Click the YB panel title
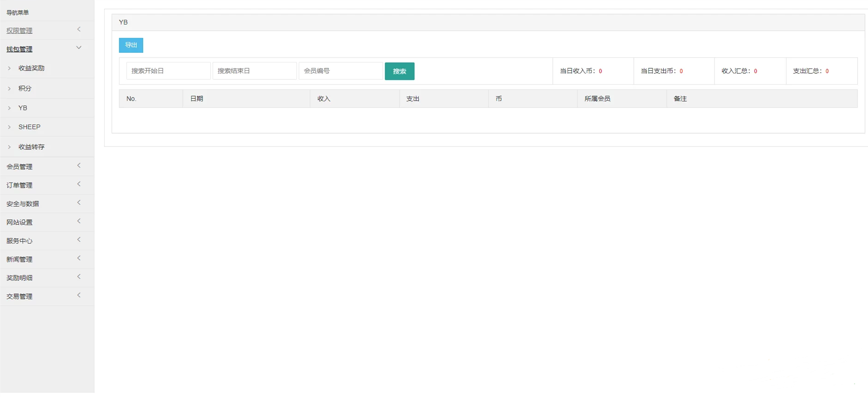 123,22
